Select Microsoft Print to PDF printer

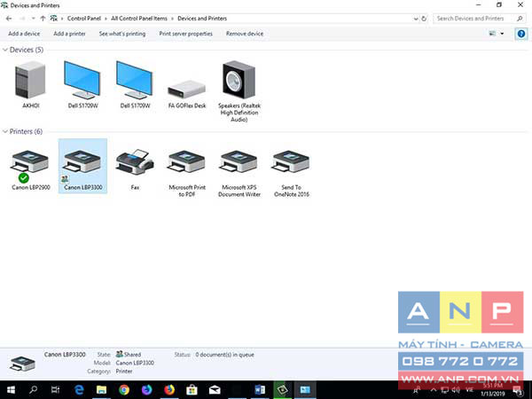tap(187, 162)
